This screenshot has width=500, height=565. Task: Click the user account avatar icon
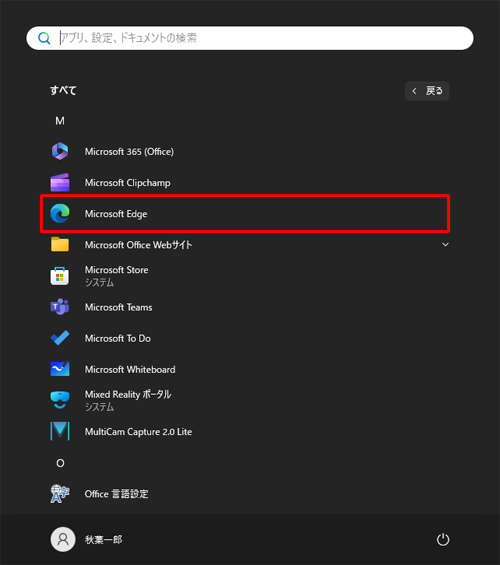(x=63, y=539)
